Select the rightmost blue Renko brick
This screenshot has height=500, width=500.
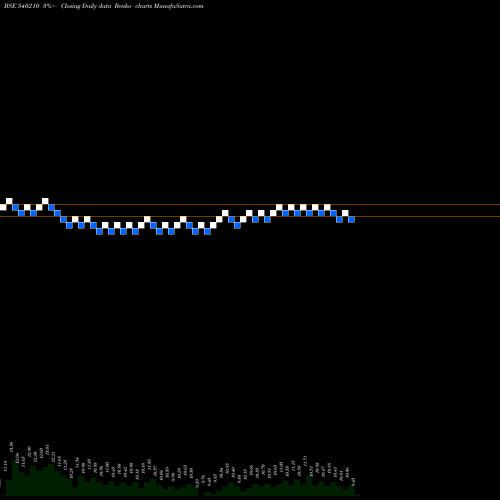(351, 219)
